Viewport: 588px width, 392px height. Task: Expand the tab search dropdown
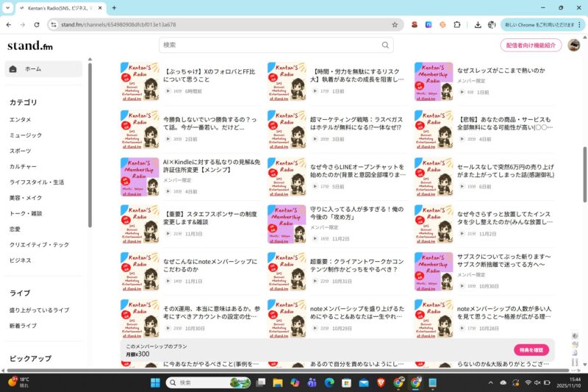tap(10, 8)
